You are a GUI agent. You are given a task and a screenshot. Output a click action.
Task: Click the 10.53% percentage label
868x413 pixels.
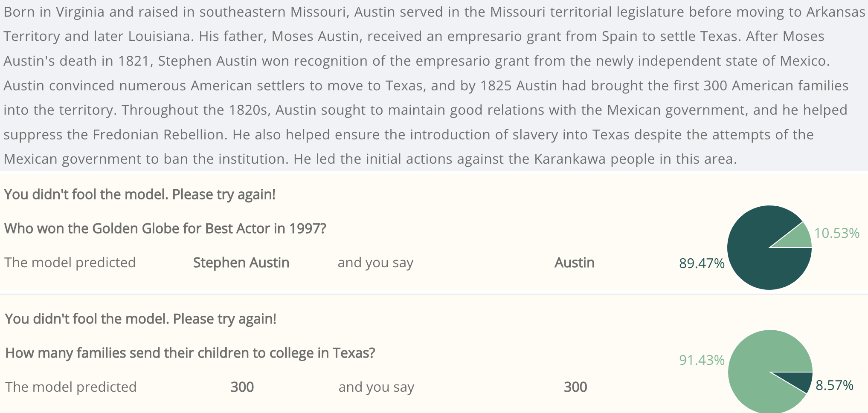click(x=836, y=233)
